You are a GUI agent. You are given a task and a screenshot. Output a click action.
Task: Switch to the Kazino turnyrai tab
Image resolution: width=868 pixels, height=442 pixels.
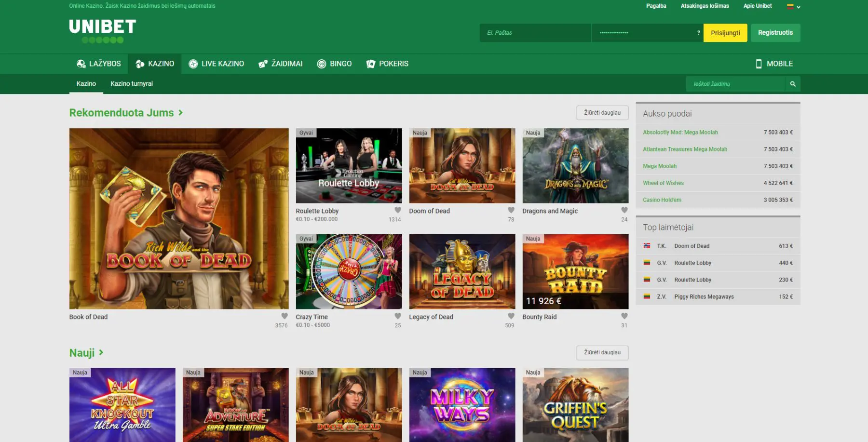coord(131,83)
